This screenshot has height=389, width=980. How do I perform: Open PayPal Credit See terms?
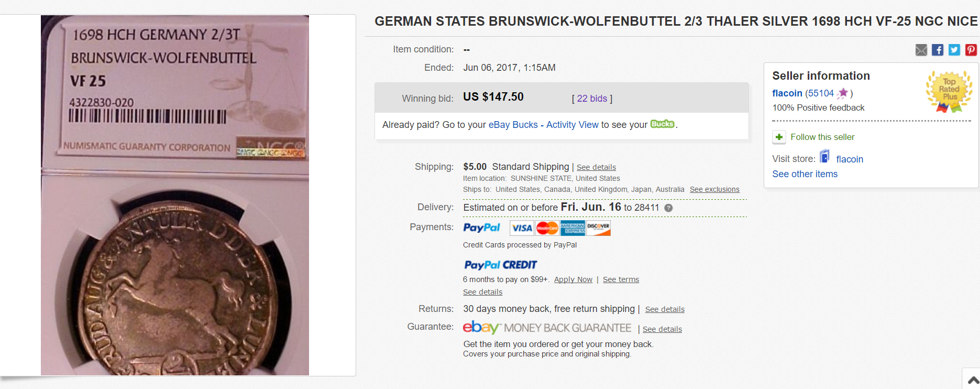tap(621, 279)
